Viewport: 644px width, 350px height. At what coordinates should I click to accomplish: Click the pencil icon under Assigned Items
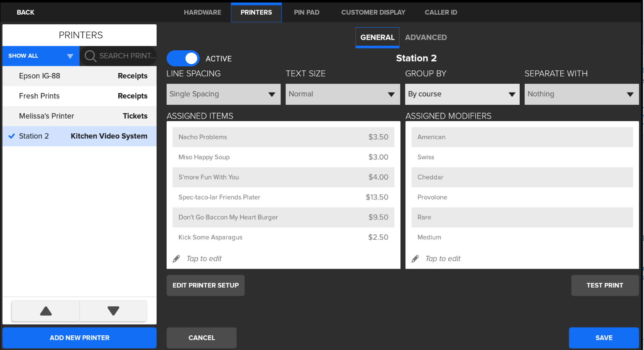[176, 259]
